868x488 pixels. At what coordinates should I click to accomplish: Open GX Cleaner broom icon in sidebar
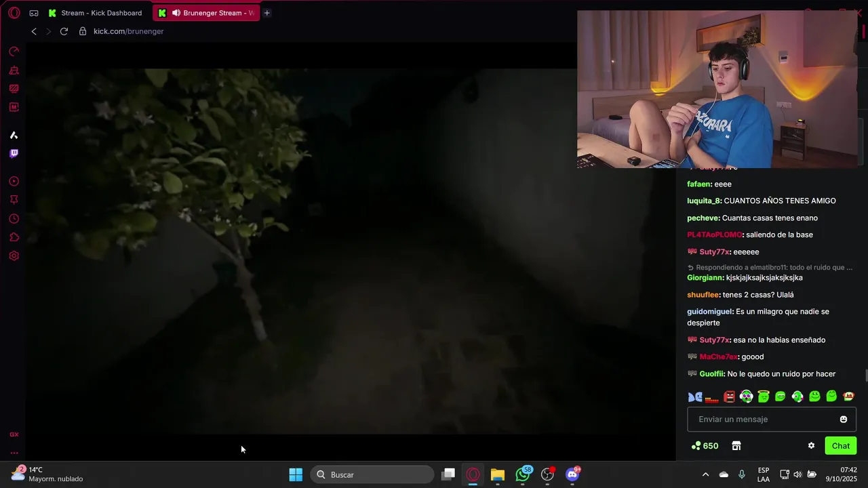click(x=14, y=70)
